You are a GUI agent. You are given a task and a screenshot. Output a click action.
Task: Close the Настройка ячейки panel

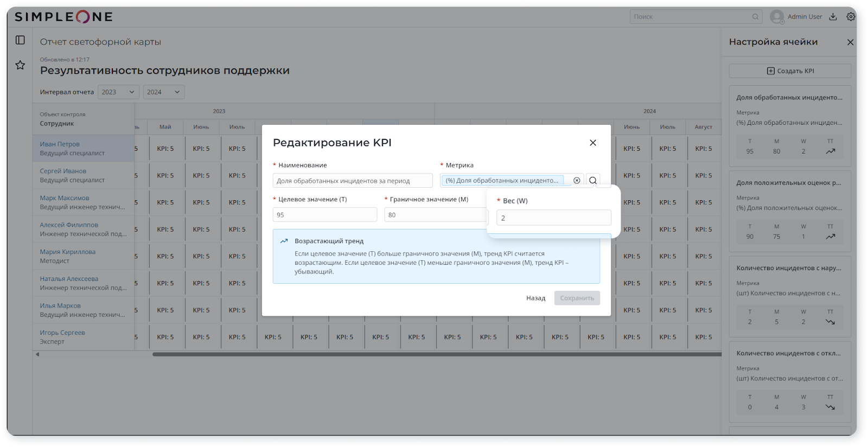point(850,42)
